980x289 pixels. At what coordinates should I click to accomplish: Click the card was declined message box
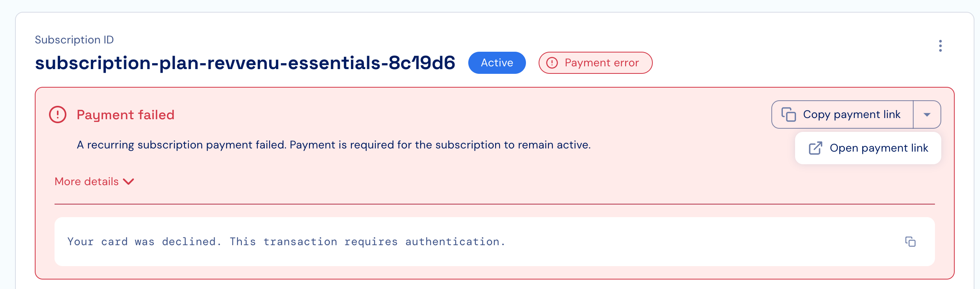point(494,242)
